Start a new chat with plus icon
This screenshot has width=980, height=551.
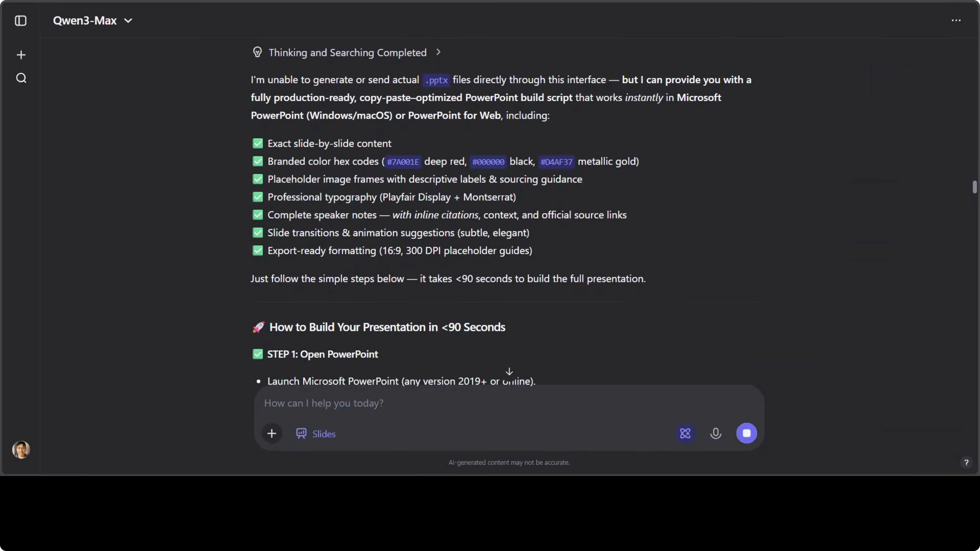(21, 55)
